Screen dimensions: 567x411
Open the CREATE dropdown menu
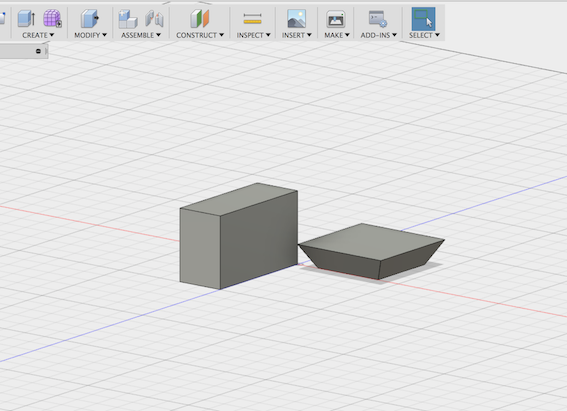38,35
